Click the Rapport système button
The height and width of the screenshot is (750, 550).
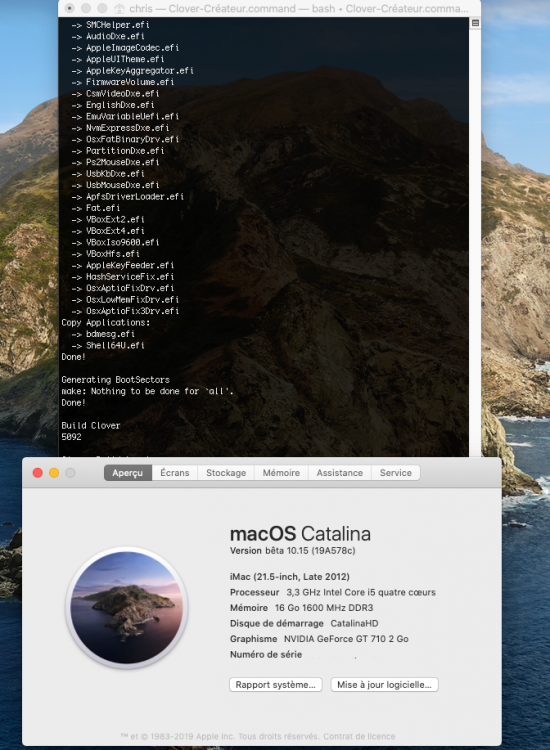point(275,684)
